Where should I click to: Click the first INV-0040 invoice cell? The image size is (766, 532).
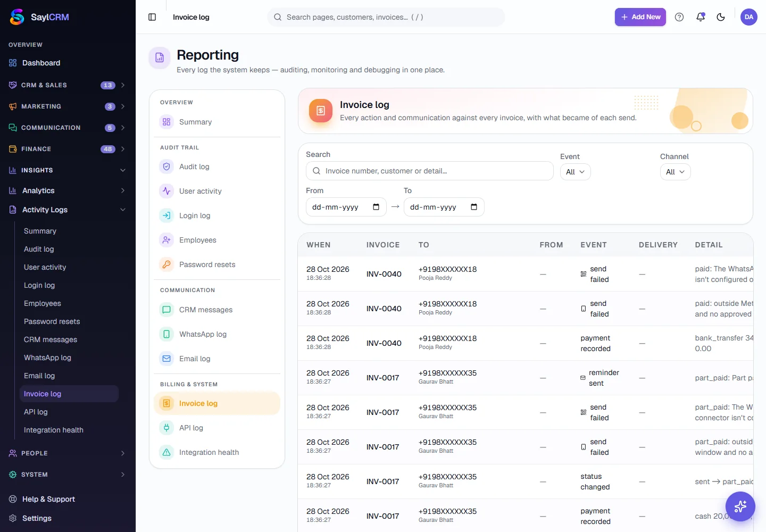coord(384,274)
